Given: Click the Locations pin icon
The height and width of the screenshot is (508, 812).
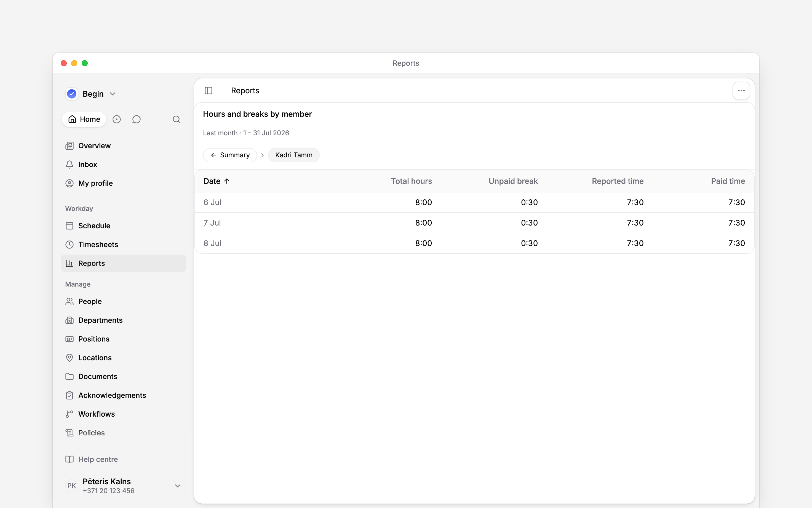Looking at the screenshot, I should [x=70, y=358].
